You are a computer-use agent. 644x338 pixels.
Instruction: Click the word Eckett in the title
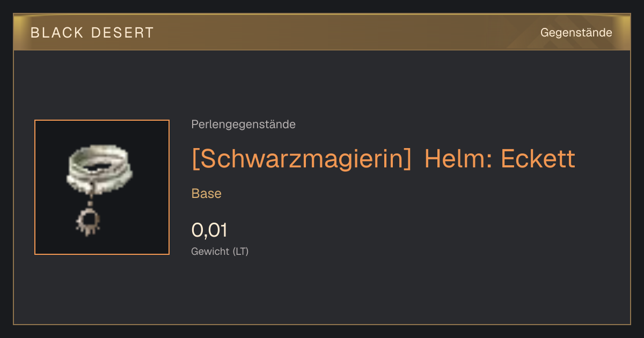[x=538, y=159]
